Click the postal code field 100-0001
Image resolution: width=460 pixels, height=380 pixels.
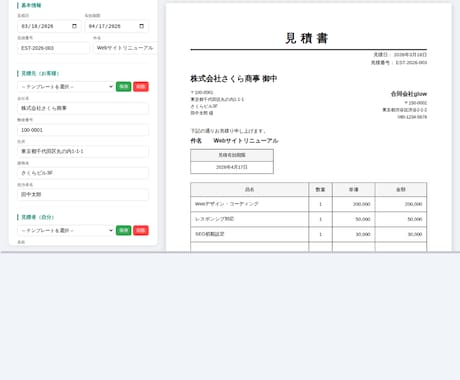pyautogui.click(x=83, y=130)
